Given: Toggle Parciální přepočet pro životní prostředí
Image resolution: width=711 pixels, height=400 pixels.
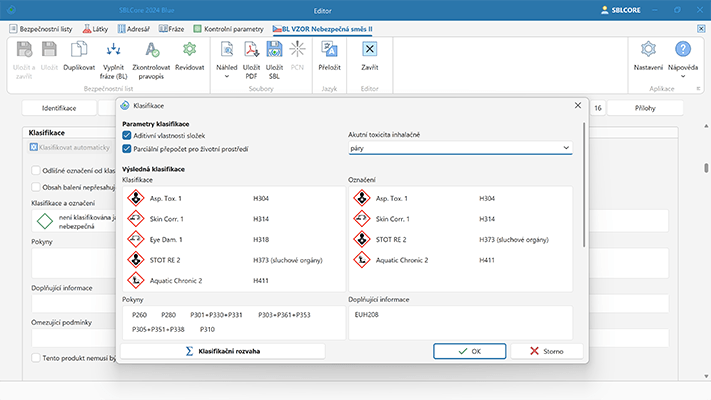Looking at the screenshot, I should [127, 148].
